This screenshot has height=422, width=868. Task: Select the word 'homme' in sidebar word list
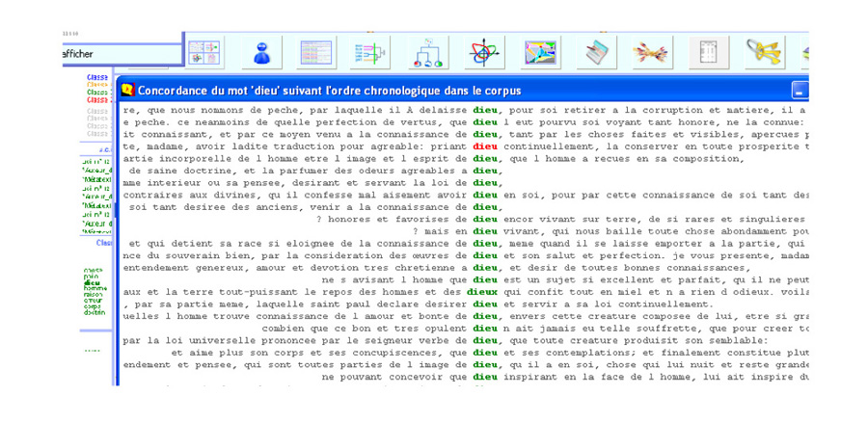(x=95, y=288)
